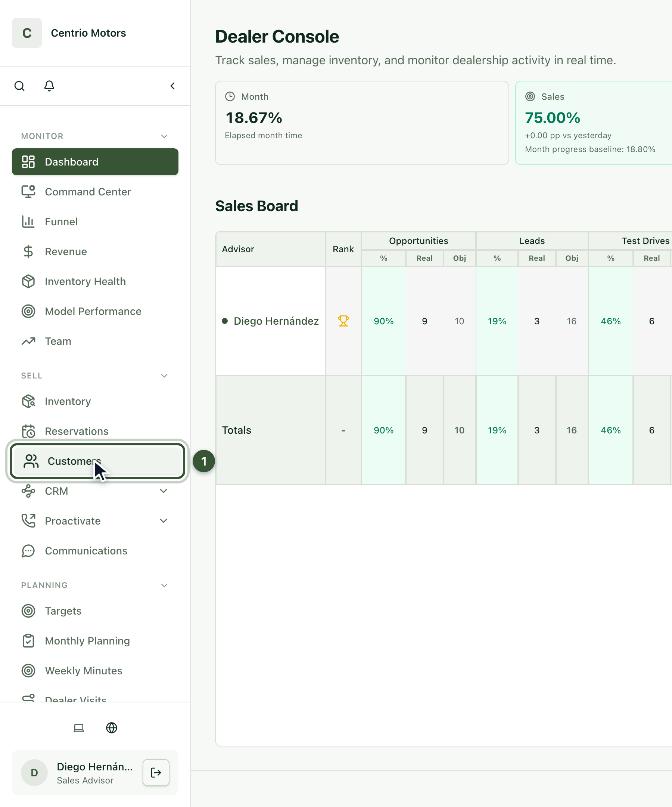Click Month progress baseline: 18.80% text
Screen dimensions: 672x807
[x=590, y=149]
